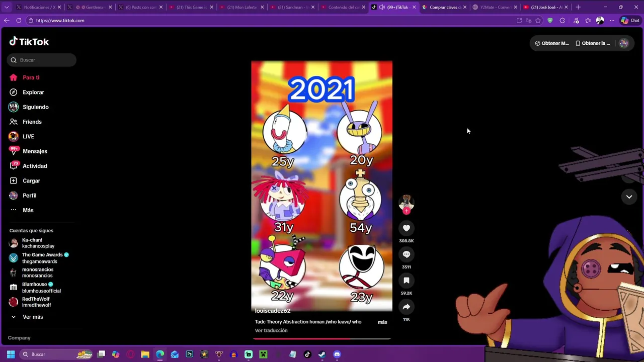Image resolution: width=644 pixels, height=362 pixels.
Task: Open The Game Awards account
Action: coord(39,258)
